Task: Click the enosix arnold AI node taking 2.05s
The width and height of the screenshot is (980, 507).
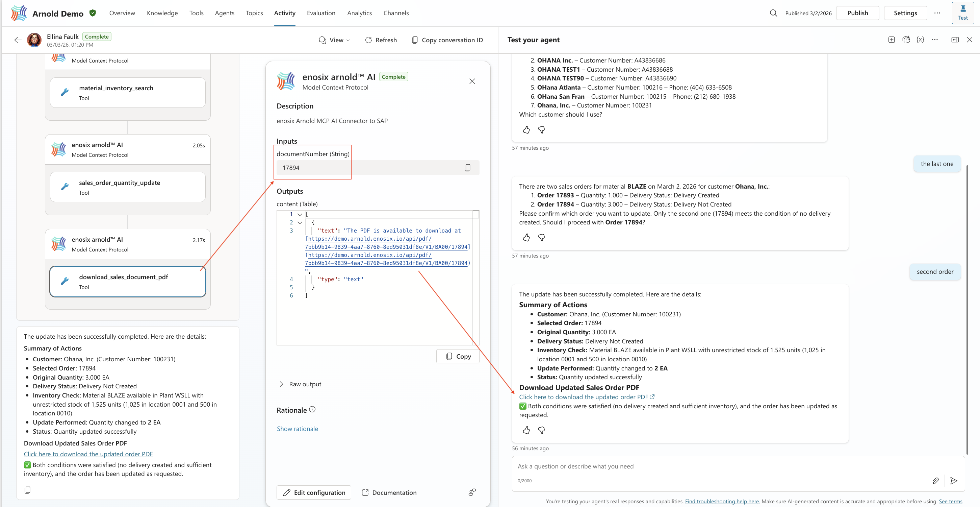Action: tap(127, 149)
